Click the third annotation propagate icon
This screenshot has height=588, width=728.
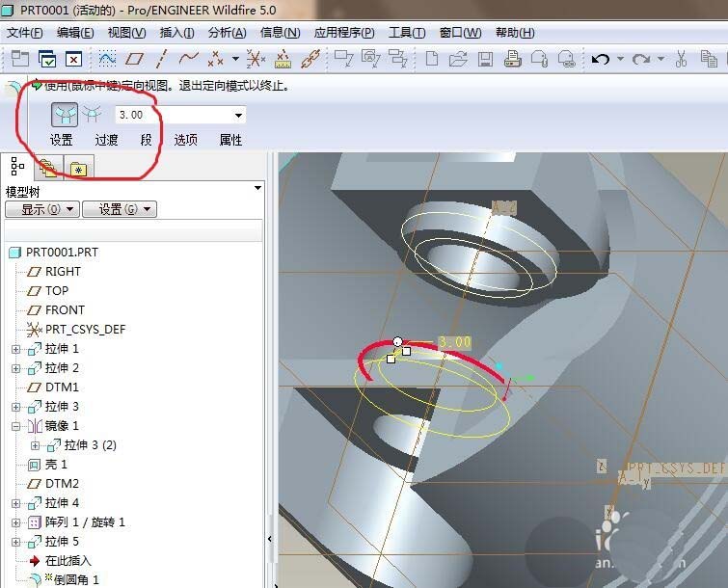397,59
